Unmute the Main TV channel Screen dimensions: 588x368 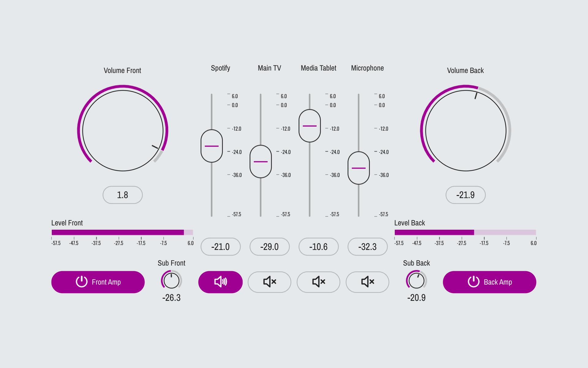pyautogui.click(x=269, y=282)
